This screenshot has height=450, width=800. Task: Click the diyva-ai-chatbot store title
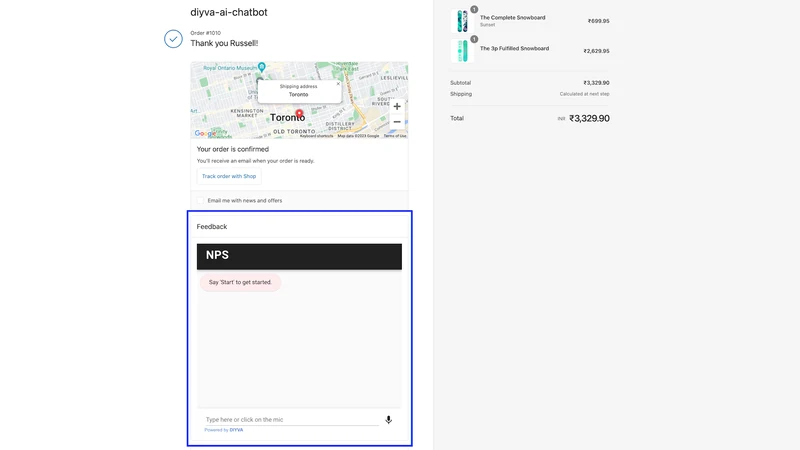229,12
